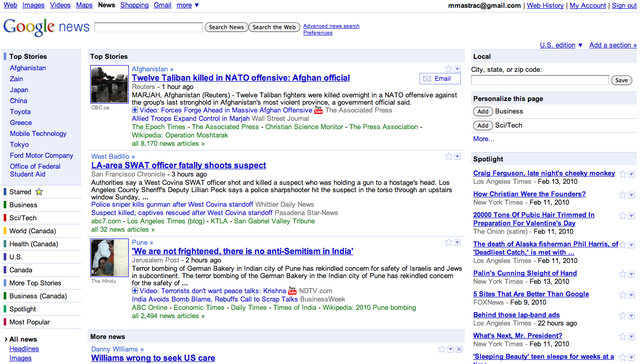The width and height of the screenshot is (640, 364).
Task: Select Spotlight in left sidebar
Action: tap(23, 309)
